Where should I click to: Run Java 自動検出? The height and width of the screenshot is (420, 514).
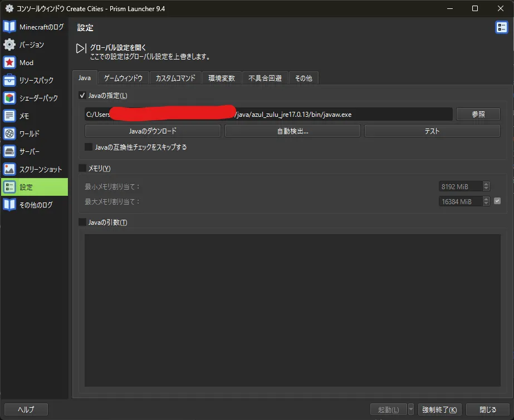click(x=292, y=130)
